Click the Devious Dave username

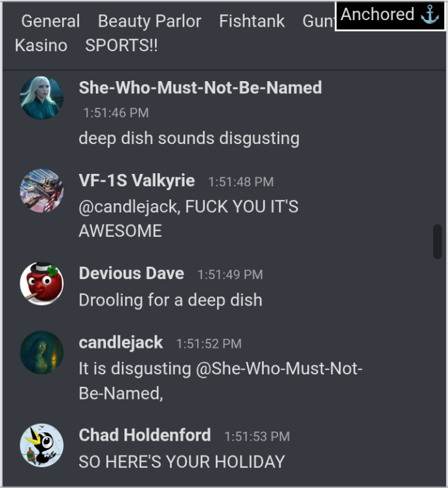[x=132, y=273]
